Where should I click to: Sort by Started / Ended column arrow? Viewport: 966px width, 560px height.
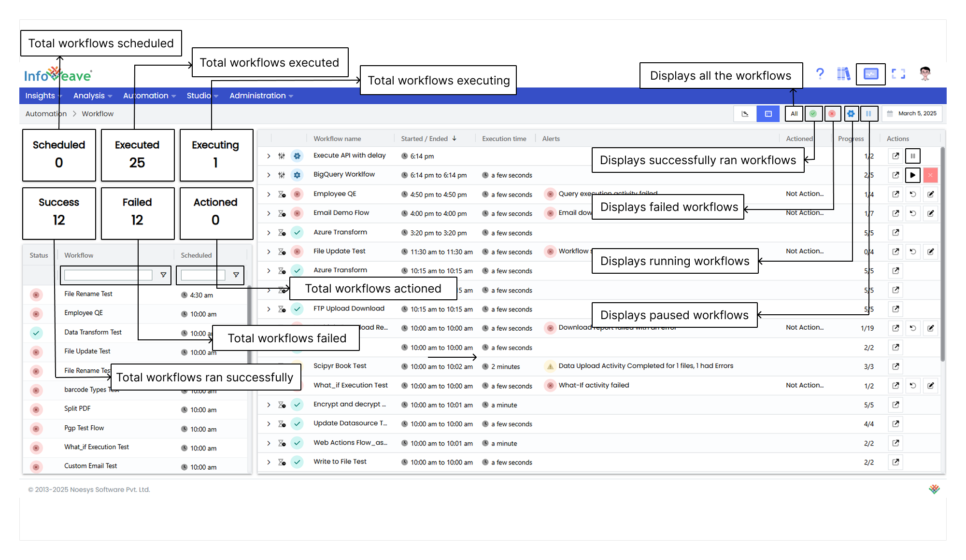pyautogui.click(x=454, y=139)
